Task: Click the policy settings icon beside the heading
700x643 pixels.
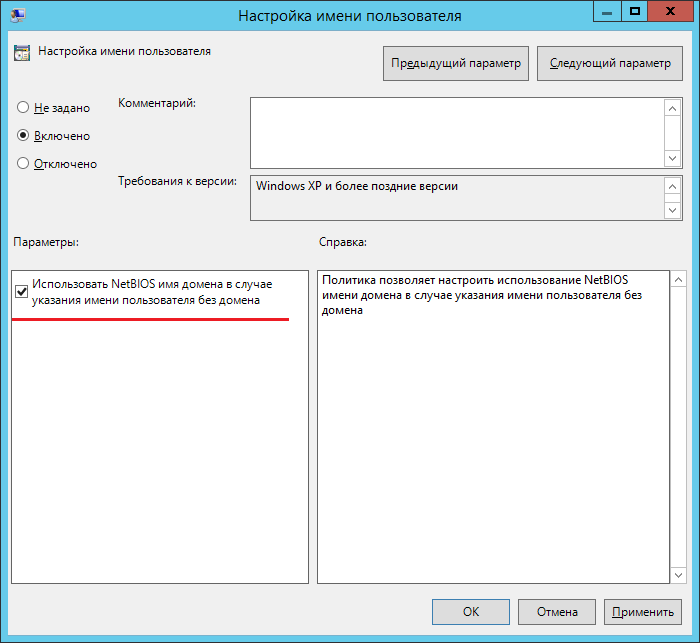Action: (22, 53)
